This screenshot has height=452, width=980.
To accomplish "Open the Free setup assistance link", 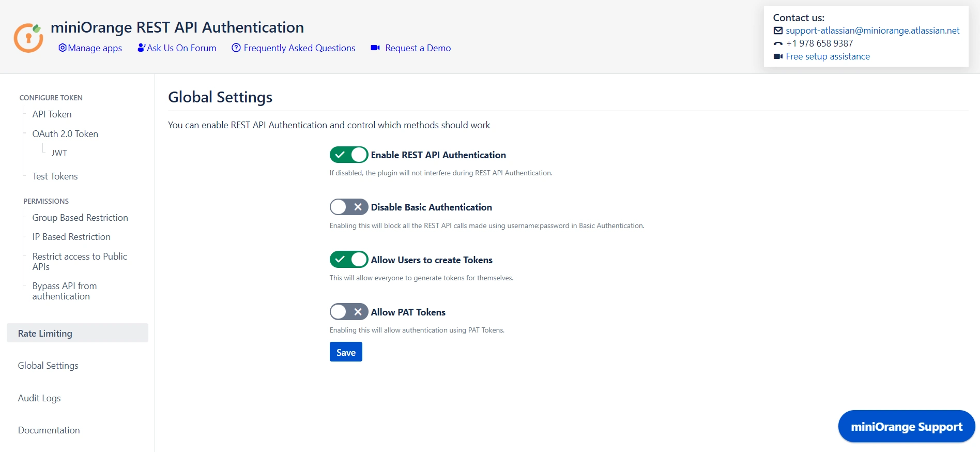I will [828, 56].
